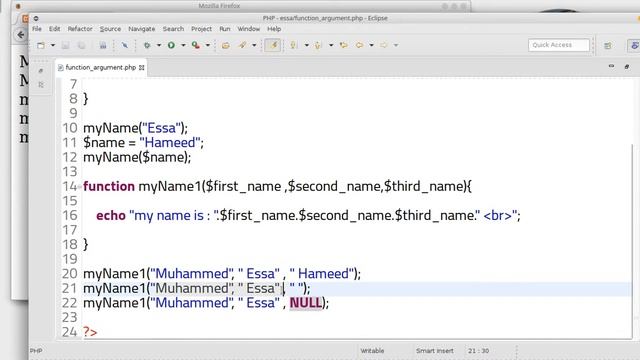
Task: Click the Save All toolbar icon
Action: click(x=82, y=45)
